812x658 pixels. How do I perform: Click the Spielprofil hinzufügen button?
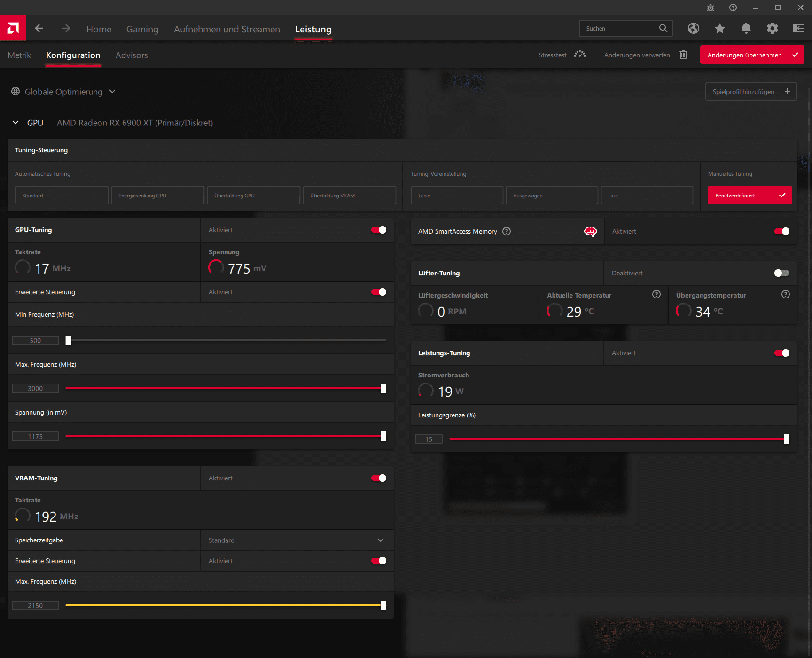[x=751, y=91]
